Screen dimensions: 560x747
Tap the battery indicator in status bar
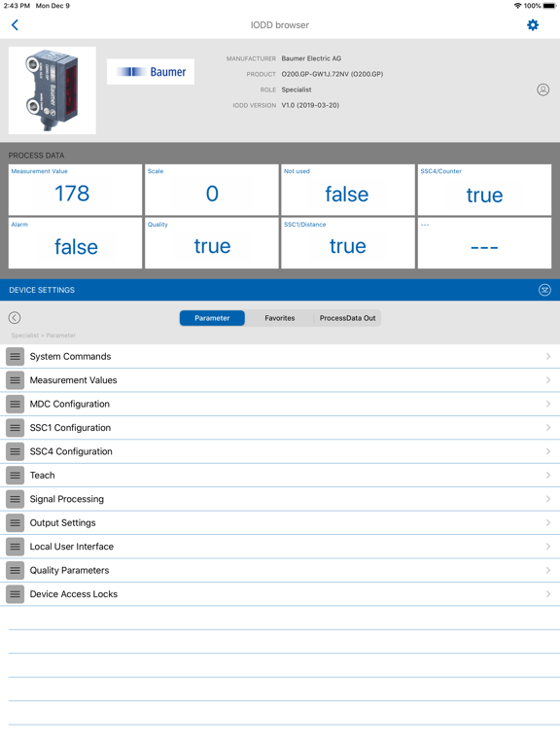549,6
